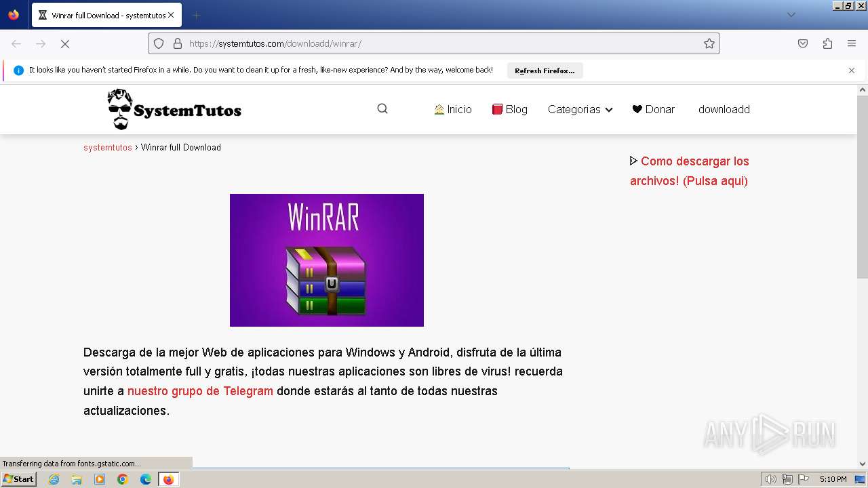Screen dimensions: 868x488
Task: Close the Winrar full Download tab
Action: pyautogui.click(x=170, y=15)
